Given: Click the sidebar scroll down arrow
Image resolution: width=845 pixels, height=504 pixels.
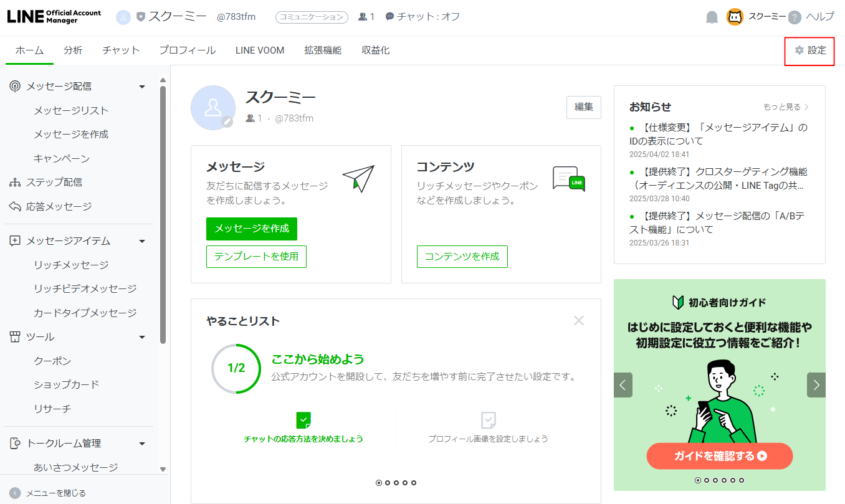Looking at the screenshot, I should (x=163, y=469).
